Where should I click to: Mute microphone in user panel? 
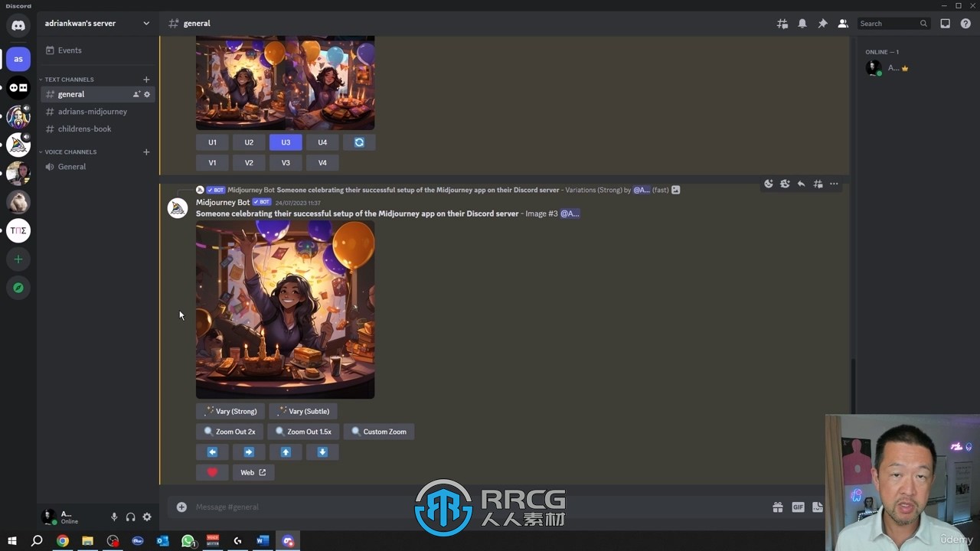[114, 517]
